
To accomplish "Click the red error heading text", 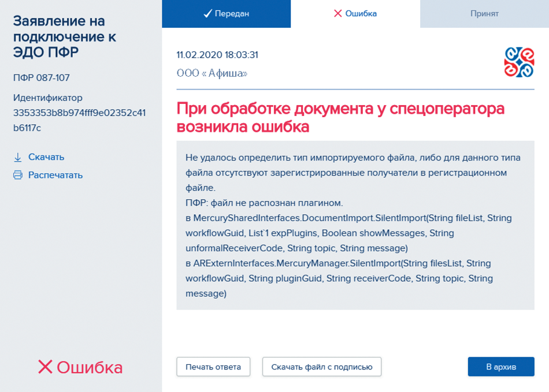I will (x=340, y=118).
